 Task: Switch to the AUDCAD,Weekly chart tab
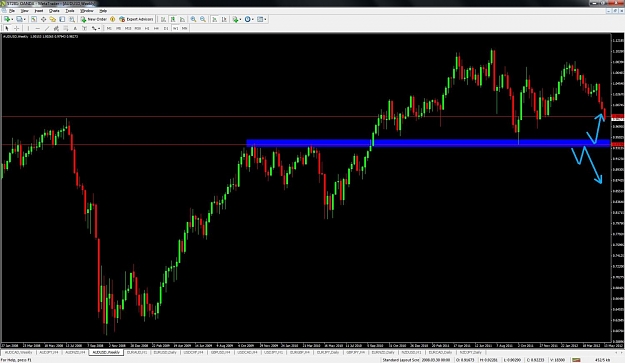(x=19, y=353)
